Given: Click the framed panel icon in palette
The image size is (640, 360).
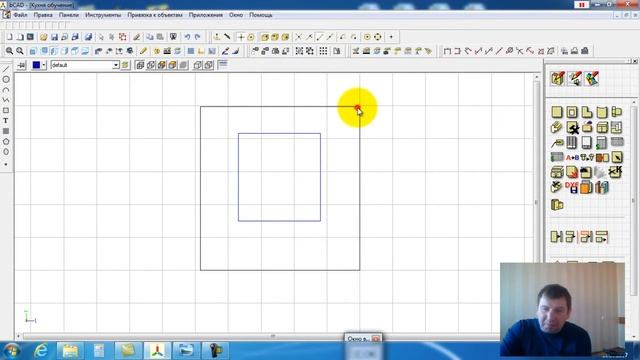Looking at the screenshot, I should coord(572,112).
